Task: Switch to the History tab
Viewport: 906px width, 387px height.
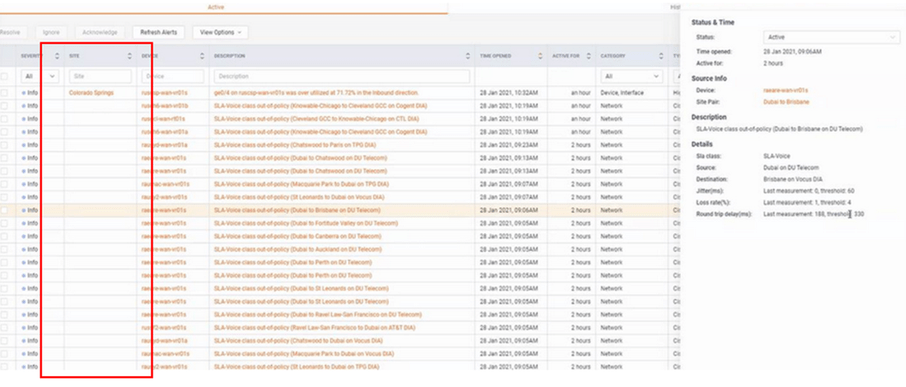Action: 675,7
